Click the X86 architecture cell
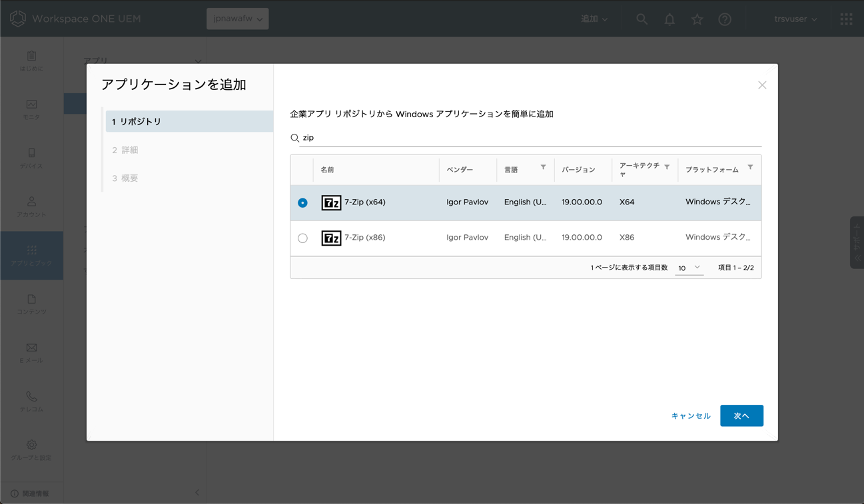 (x=627, y=238)
